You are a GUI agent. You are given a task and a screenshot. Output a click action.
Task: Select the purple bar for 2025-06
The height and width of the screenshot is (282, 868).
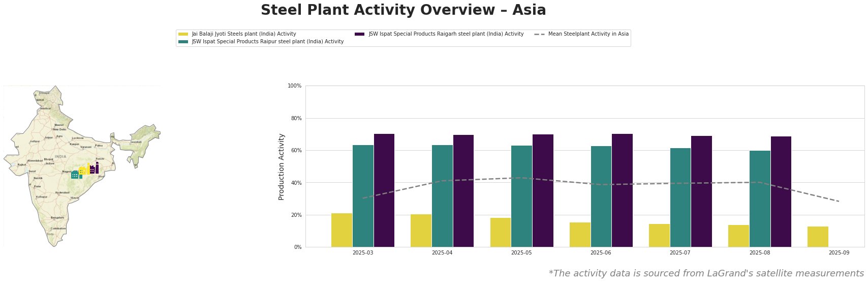622,190
